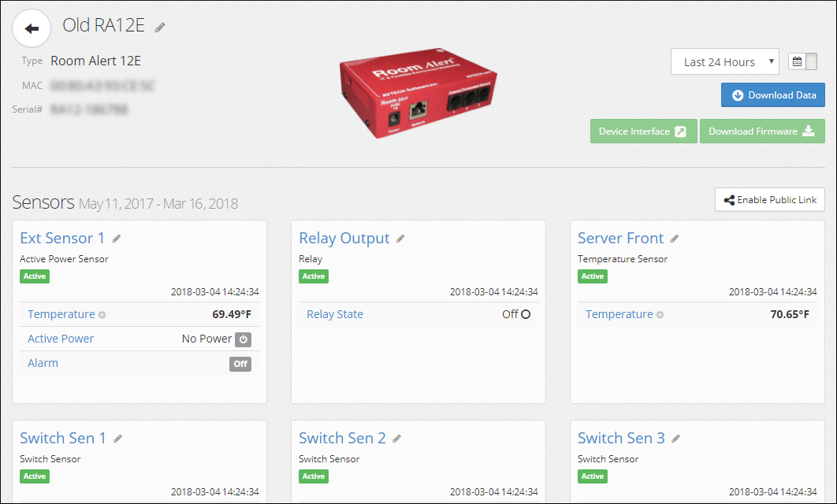This screenshot has width=837, height=504.
Task: Edit Switch Sen 2 name pencil icon
Action: (x=397, y=439)
